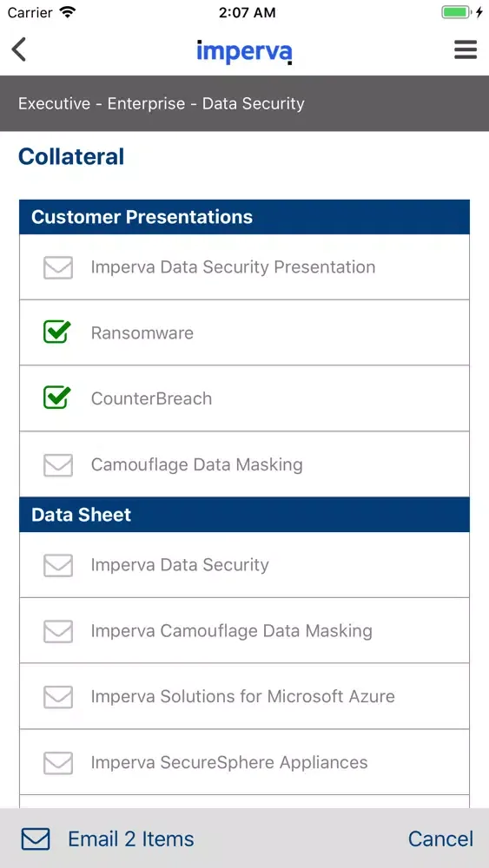Select envelope icon for Imperva Data Security Presentation
489x868 pixels.
(58, 267)
